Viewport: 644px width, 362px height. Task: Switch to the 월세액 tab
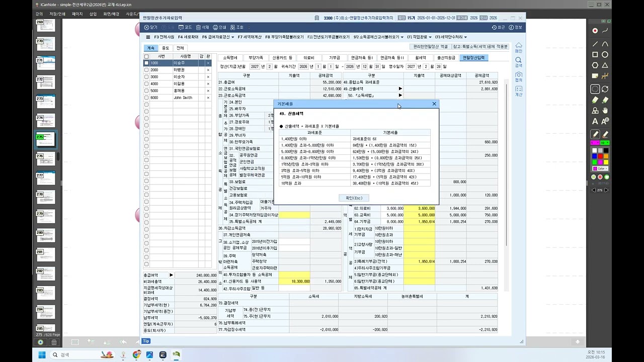coord(420,58)
